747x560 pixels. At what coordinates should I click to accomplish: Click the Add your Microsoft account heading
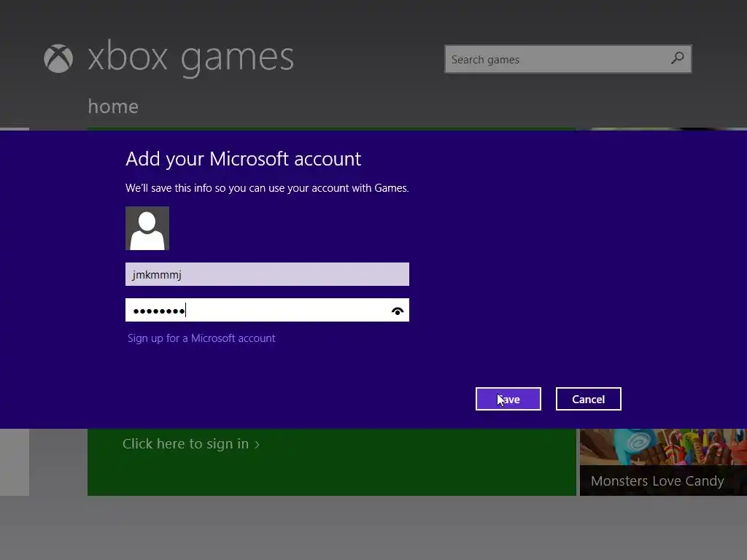coord(244,159)
